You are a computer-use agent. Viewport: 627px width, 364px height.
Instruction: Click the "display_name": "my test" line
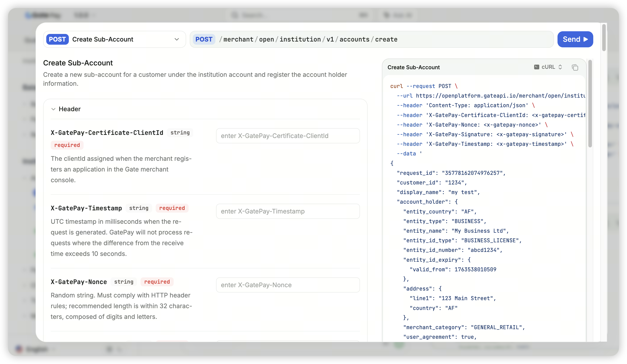438,192
